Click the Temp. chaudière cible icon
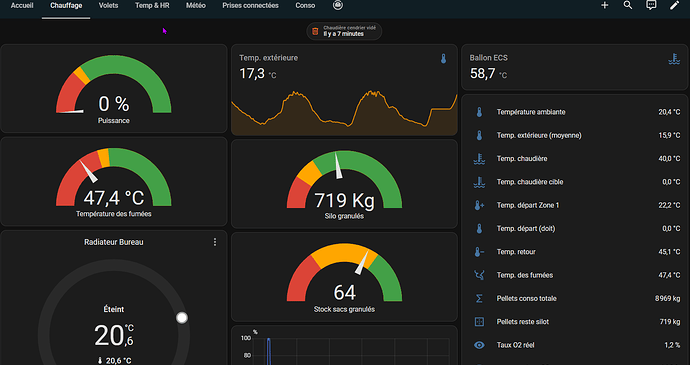Screen dimensions: 690x365 [479, 182]
